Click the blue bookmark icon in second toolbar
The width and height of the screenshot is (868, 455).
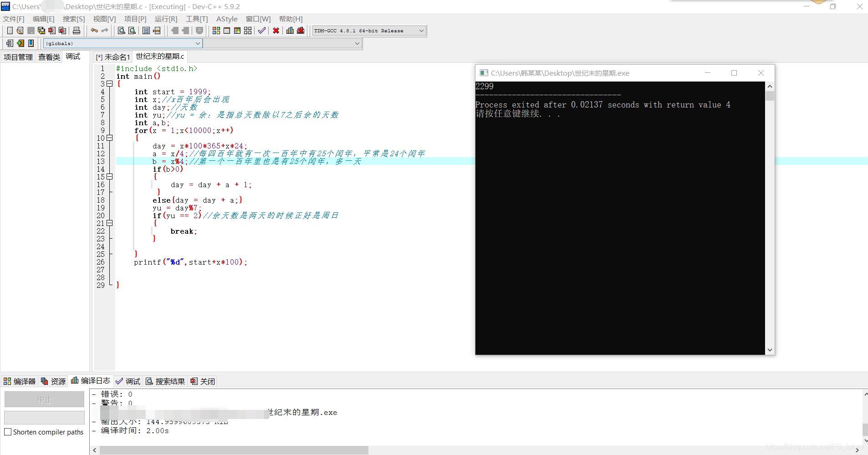(31, 43)
